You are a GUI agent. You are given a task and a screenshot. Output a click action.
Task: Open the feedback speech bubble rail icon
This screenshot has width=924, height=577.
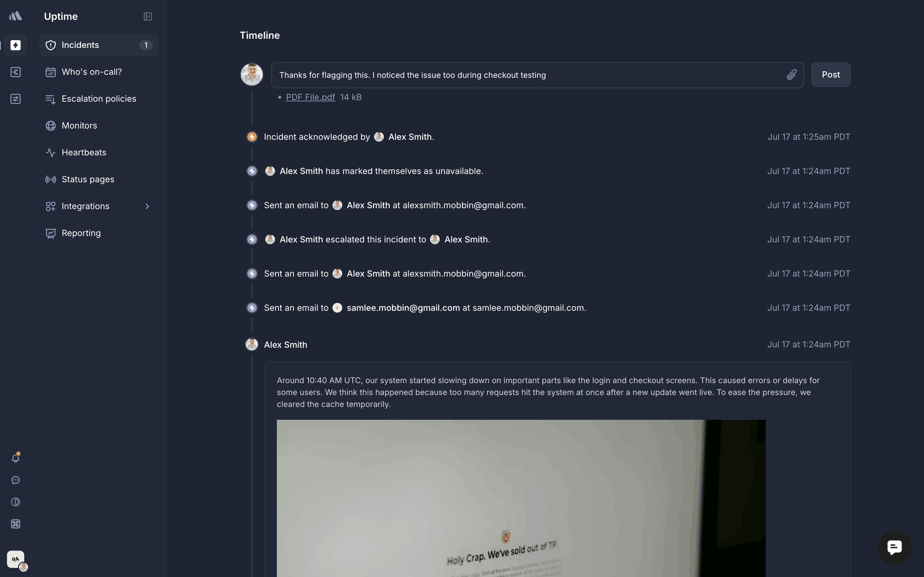tap(16, 480)
